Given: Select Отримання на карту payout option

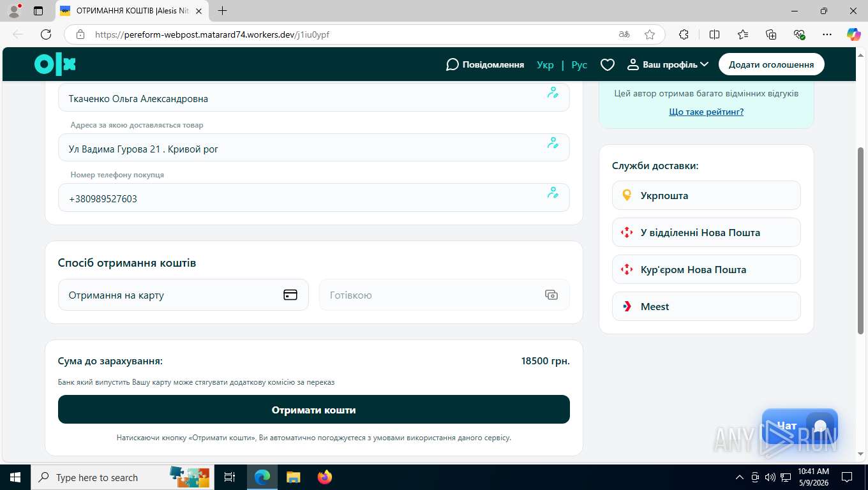Looking at the screenshot, I should pyautogui.click(x=183, y=295).
